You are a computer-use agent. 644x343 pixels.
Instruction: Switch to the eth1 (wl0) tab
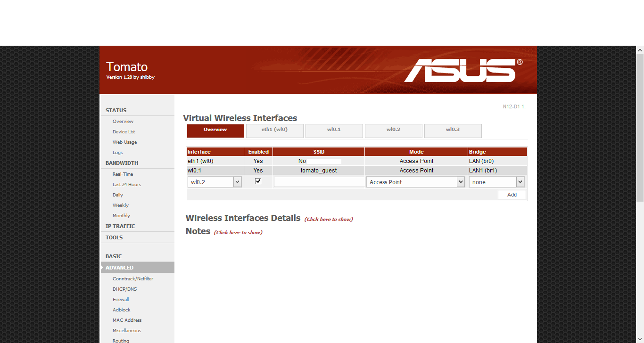point(275,131)
